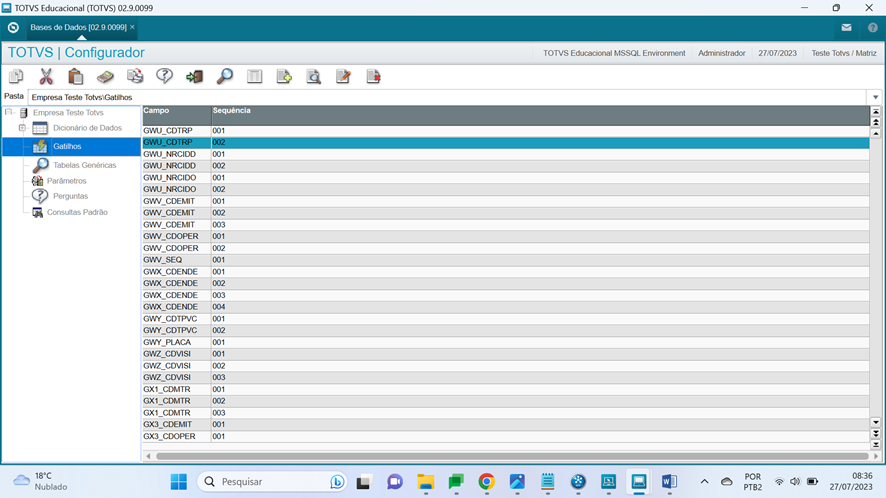Click the Cut scissors icon

[x=46, y=76]
